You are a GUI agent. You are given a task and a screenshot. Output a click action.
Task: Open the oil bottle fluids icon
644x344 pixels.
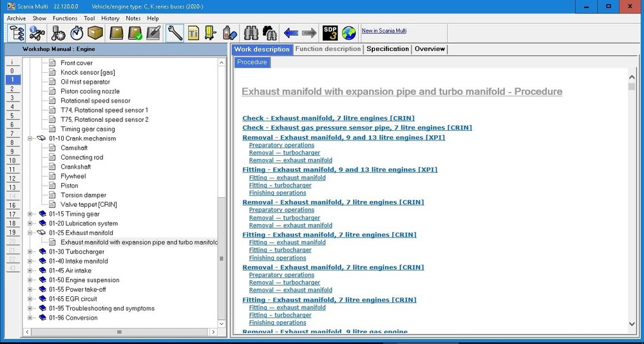229,33
